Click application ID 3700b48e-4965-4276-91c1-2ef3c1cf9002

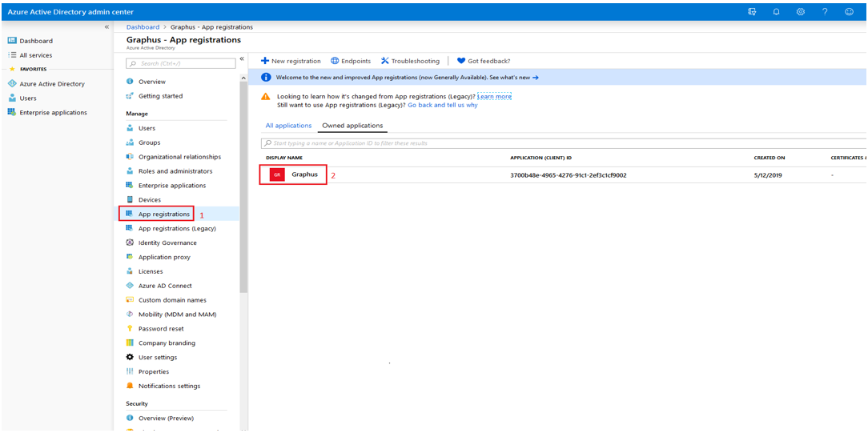(x=568, y=175)
